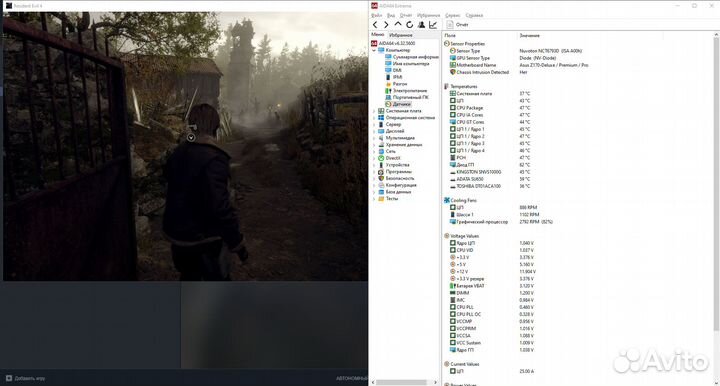
Task: Click the tree panel horizontal scrollbar right arrow
Action: pos(435,382)
